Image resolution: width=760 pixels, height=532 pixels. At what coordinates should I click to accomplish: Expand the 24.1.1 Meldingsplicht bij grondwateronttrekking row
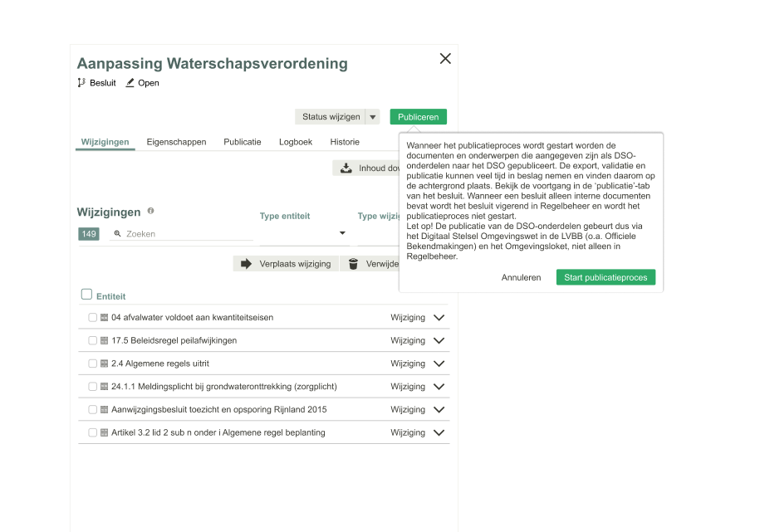pos(439,386)
